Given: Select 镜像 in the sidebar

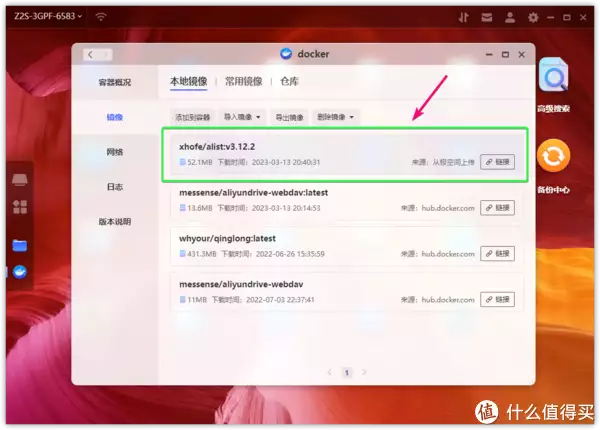Looking at the screenshot, I should pyautogui.click(x=115, y=117).
